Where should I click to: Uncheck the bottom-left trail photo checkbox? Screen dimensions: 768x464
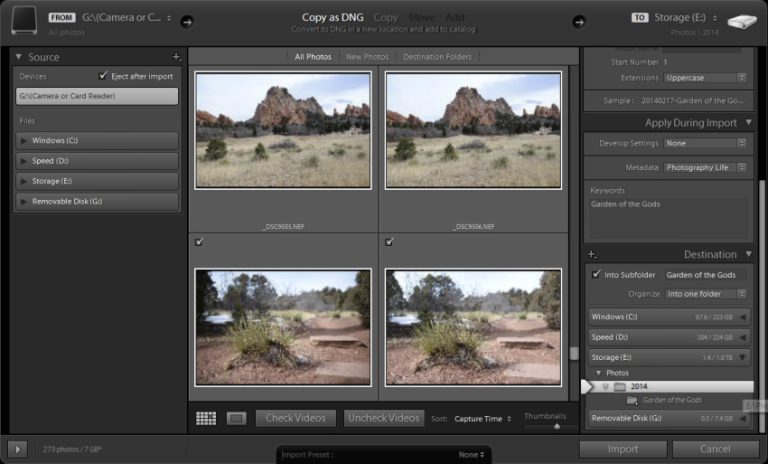point(199,242)
